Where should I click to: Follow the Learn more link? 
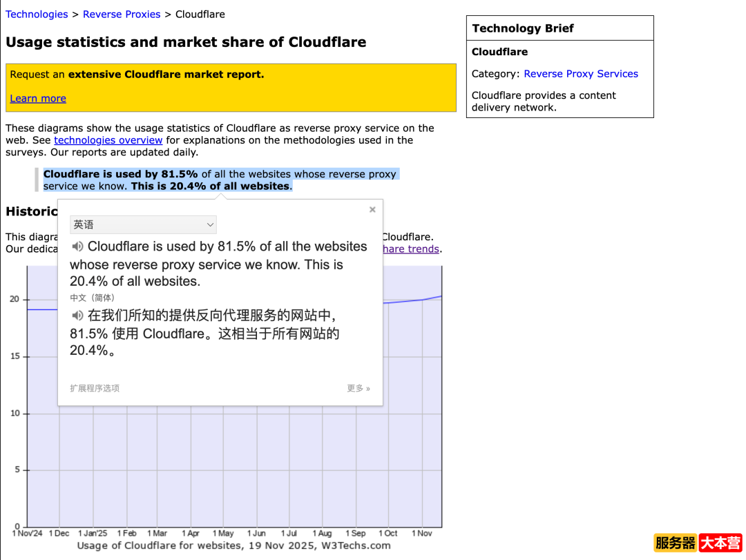coord(37,98)
